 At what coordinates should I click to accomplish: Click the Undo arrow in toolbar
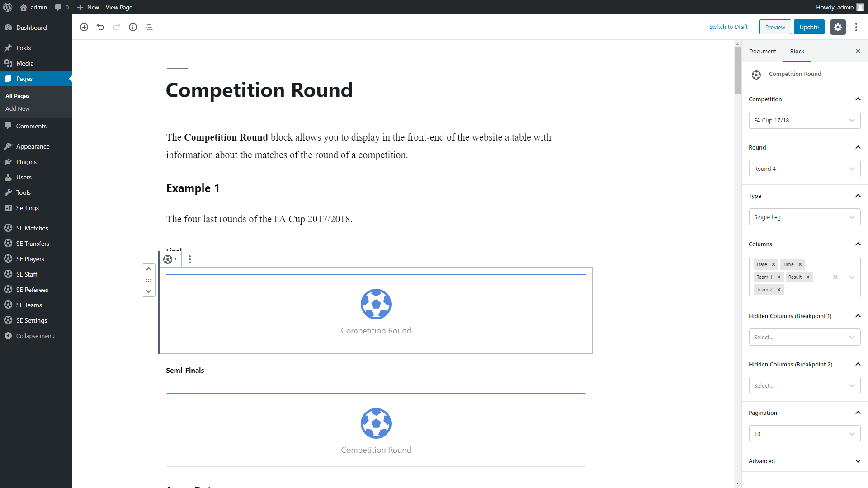pyautogui.click(x=100, y=27)
